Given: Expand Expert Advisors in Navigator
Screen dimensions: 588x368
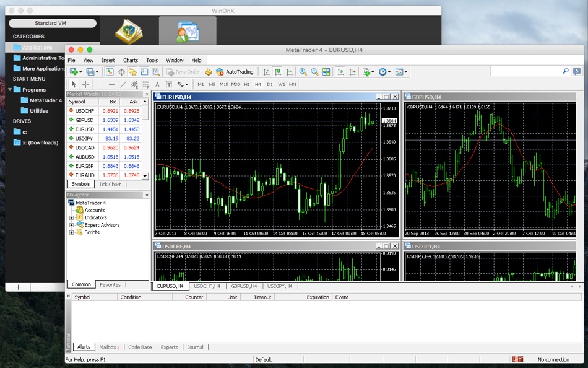Looking at the screenshot, I should 72,225.
